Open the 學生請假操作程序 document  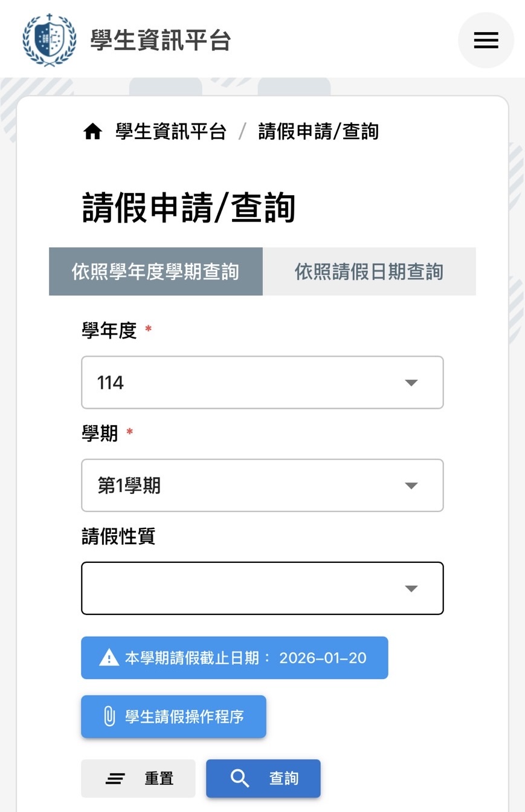click(173, 716)
